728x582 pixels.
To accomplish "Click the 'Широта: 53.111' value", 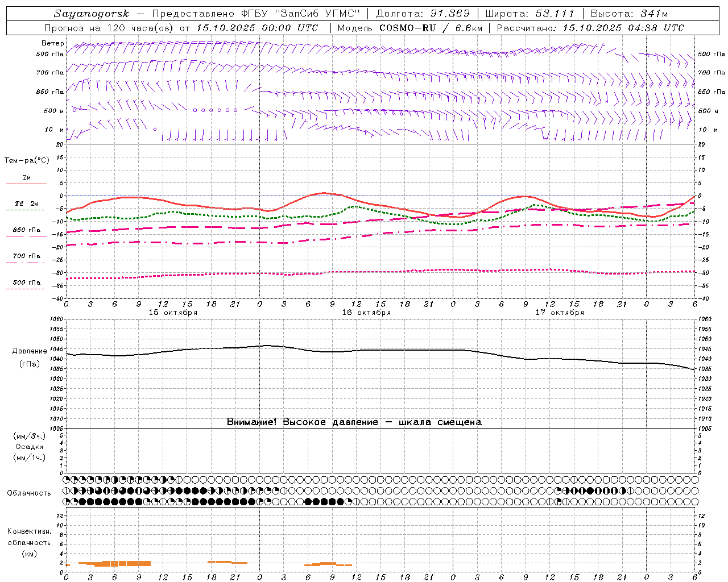I will (530, 14).
